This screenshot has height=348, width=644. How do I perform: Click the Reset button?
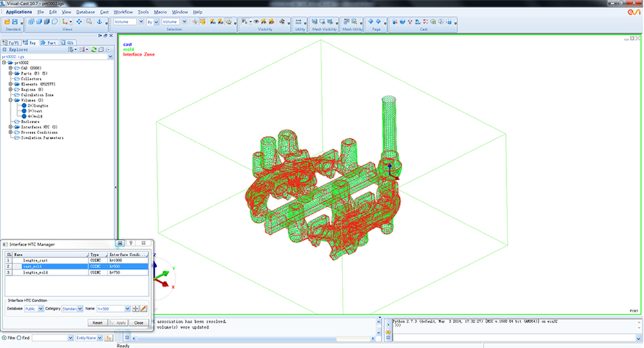point(97,322)
